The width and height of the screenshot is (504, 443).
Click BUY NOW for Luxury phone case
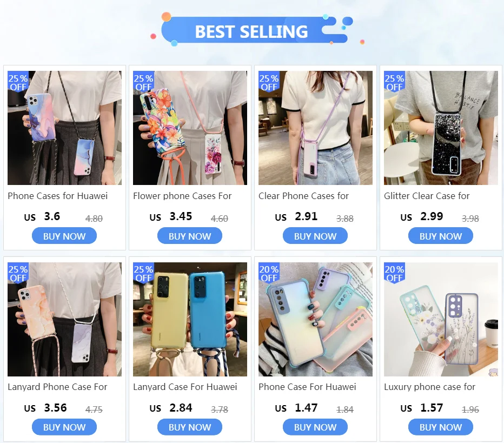point(440,427)
